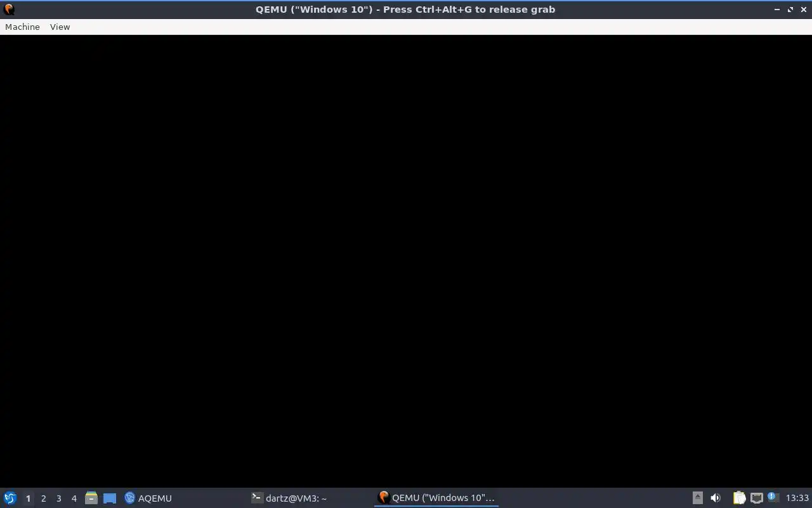Open the volume control icon
Screen dimensions: 812x508
pos(716,498)
